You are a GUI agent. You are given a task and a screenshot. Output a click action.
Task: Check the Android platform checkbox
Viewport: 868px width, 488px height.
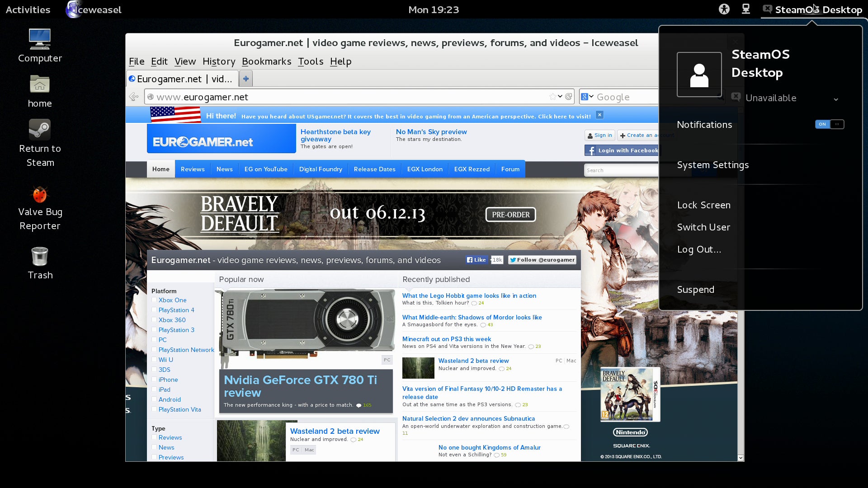point(154,399)
